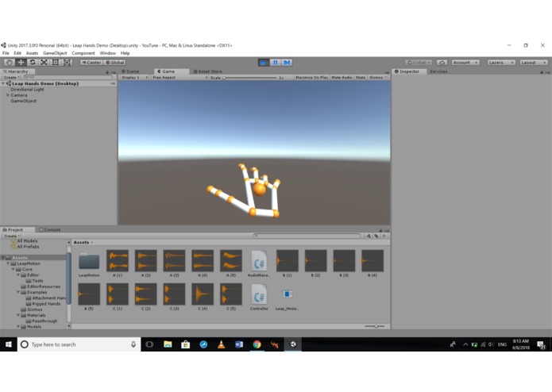Open the Collab dropdown
This screenshot has width=552, height=392.
(x=419, y=62)
